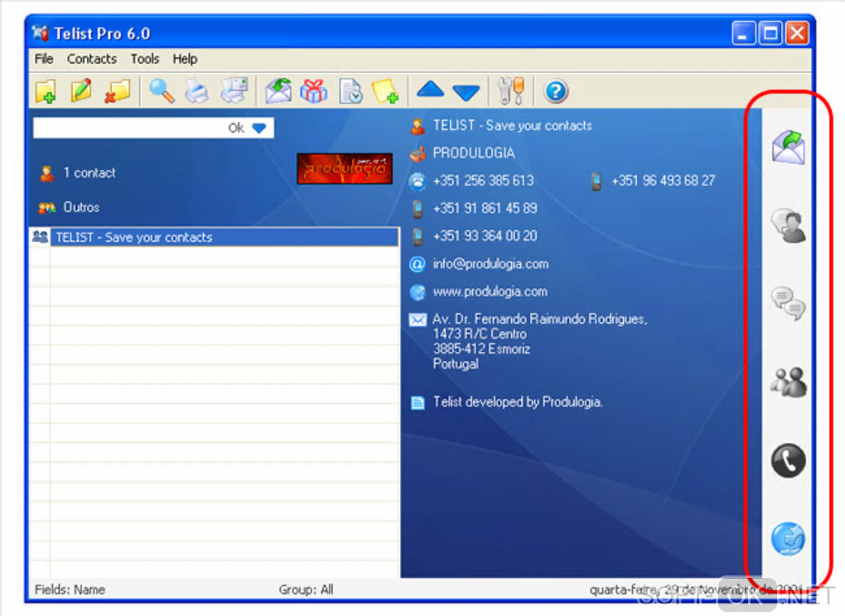Expand the search field dropdown arrow
This screenshot has width=845, height=616.
coord(259,128)
